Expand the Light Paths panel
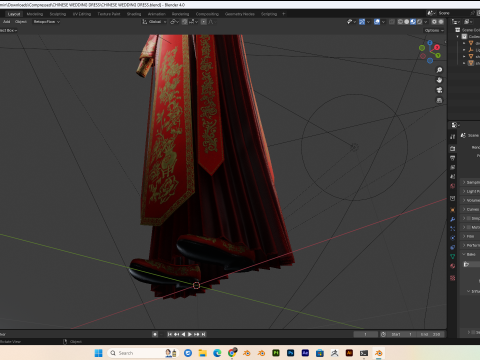This screenshot has width=480, height=360. pyautogui.click(x=464, y=191)
